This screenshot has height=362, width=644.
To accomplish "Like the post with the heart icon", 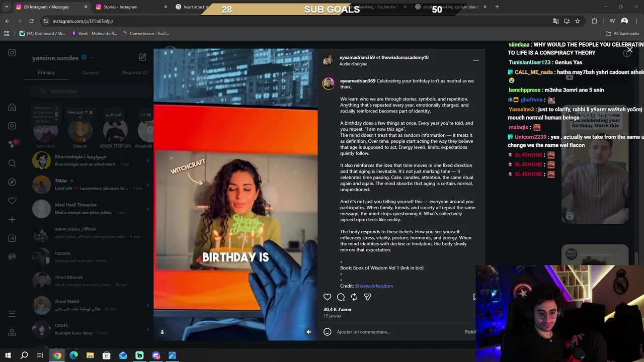I will (x=327, y=297).
